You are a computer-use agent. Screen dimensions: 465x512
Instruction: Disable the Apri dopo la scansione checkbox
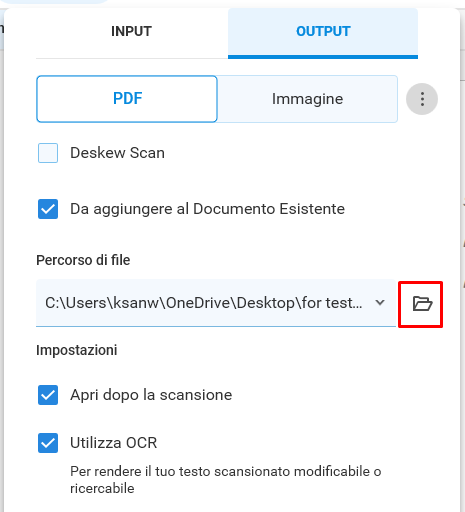click(x=48, y=395)
